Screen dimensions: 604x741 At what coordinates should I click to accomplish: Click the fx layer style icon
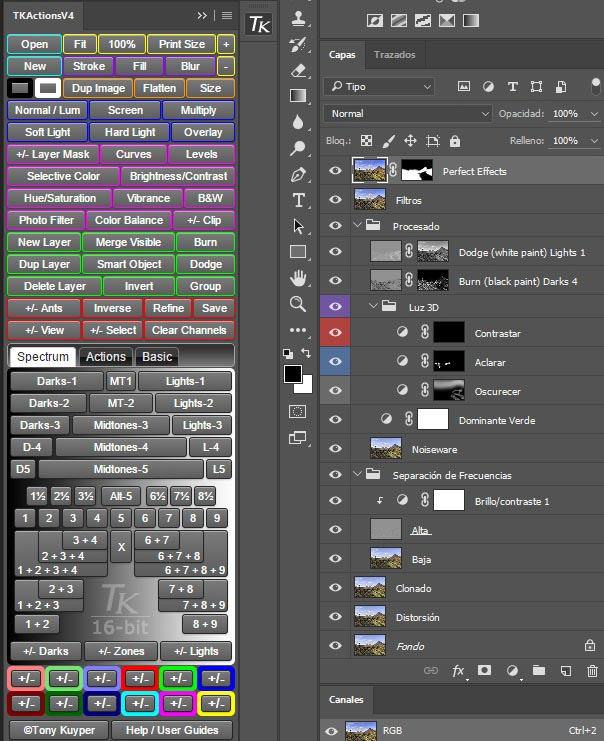459,671
